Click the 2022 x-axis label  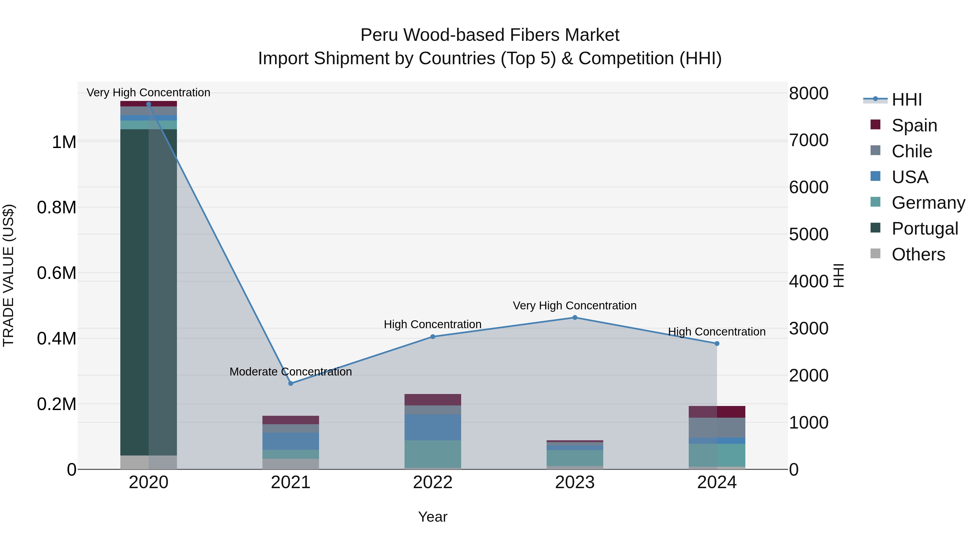[x=433, y=482]
